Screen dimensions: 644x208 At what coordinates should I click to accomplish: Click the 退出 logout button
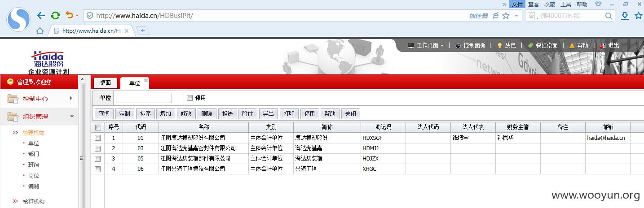pyautogui.click(x=609, y=45)
